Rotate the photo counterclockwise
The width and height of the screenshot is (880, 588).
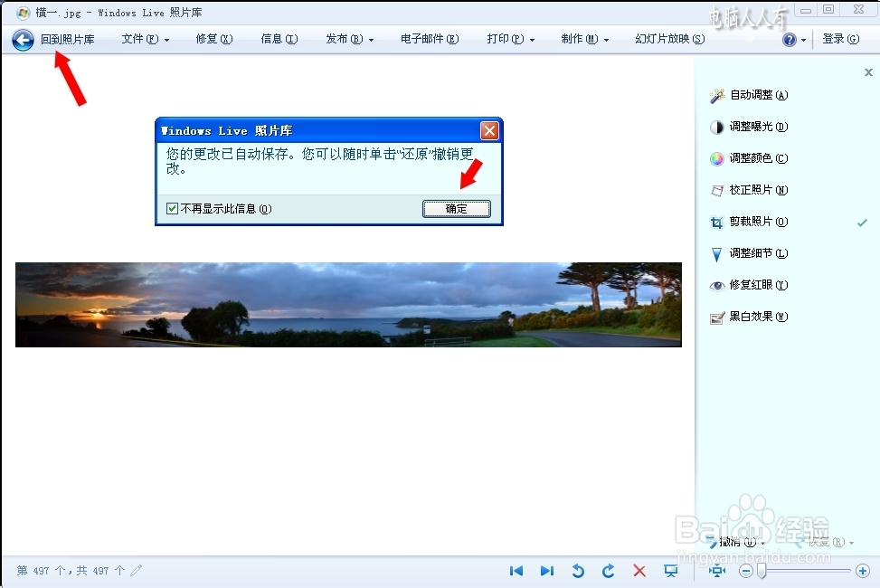[578, 571]
